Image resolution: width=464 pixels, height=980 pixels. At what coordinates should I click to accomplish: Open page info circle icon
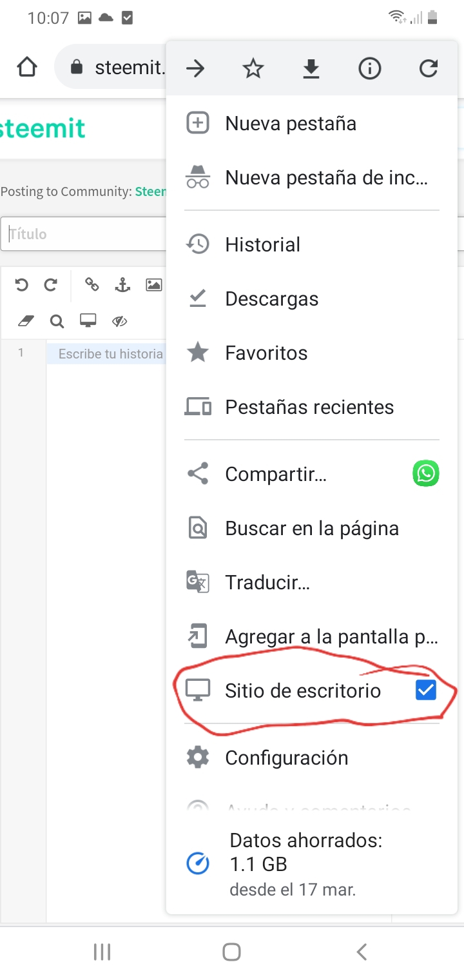tap(370, 68)
